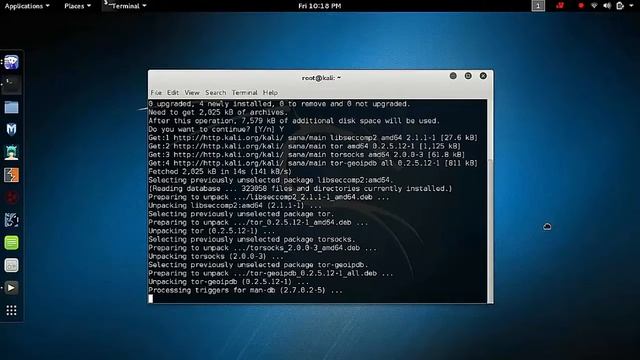640x360 pixels.
Task: Click the battery power indicator
Action: coord(620,6)
